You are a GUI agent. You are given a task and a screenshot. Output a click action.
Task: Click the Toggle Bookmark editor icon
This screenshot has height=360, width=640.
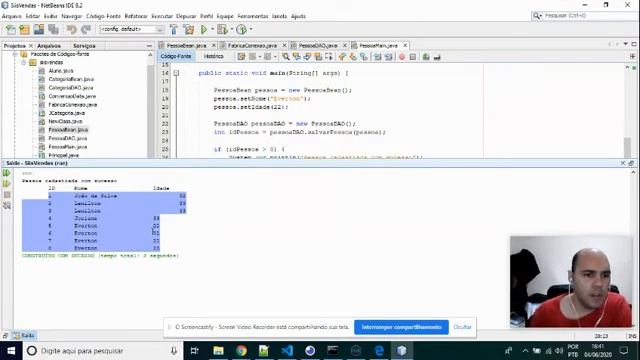[363, 57]
